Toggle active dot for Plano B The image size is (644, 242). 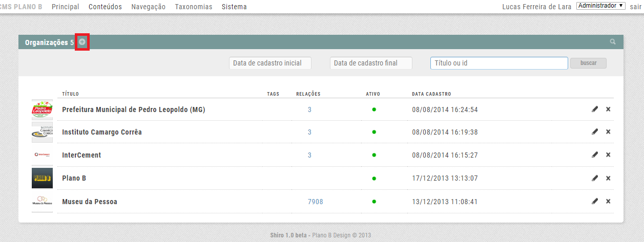click(374, 179)
